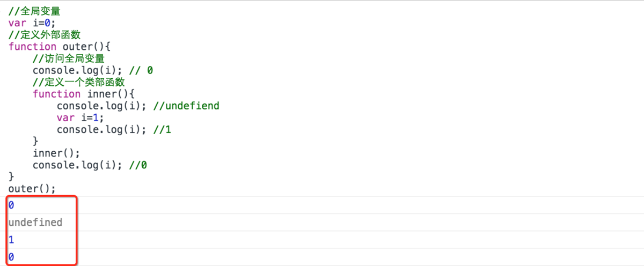
Task: Click the "console.log(i); // 0" line in outer
Action: click(x=93, y=70)
